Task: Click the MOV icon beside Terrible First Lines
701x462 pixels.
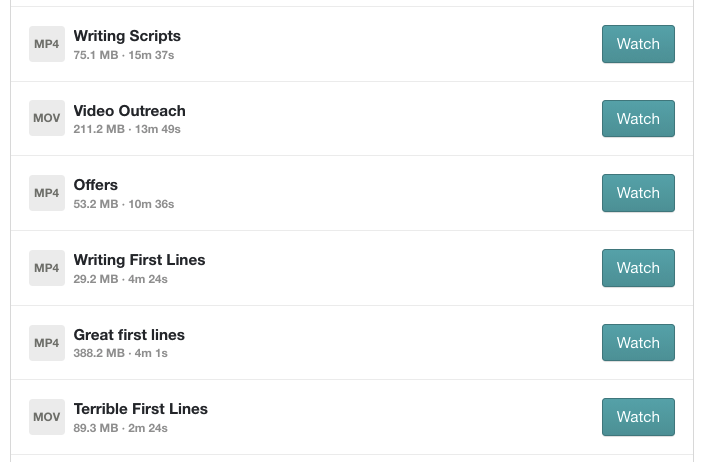Action: pyautogui.click(x=47, y=417)
